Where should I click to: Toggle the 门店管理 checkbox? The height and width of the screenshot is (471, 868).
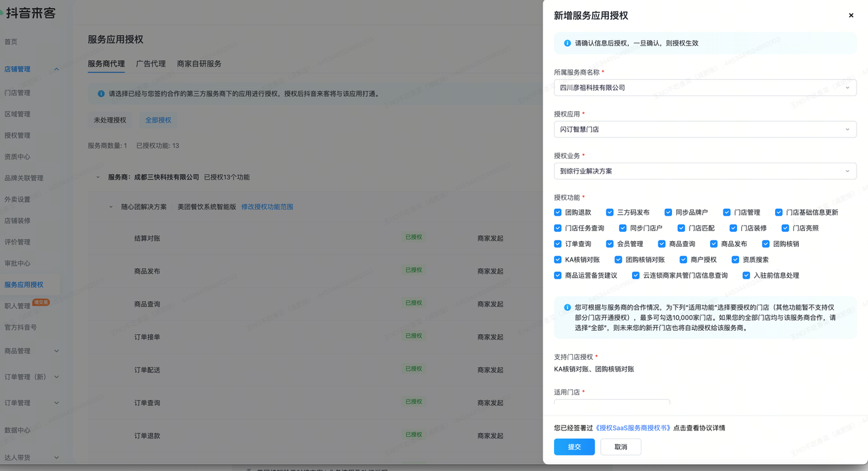coord(727,212)
